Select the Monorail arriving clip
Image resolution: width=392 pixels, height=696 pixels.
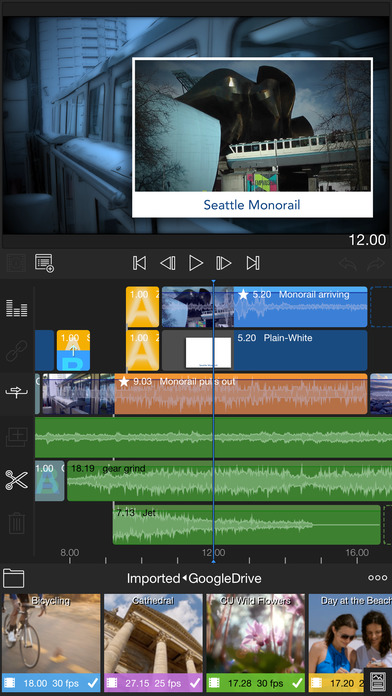(265, 307)
